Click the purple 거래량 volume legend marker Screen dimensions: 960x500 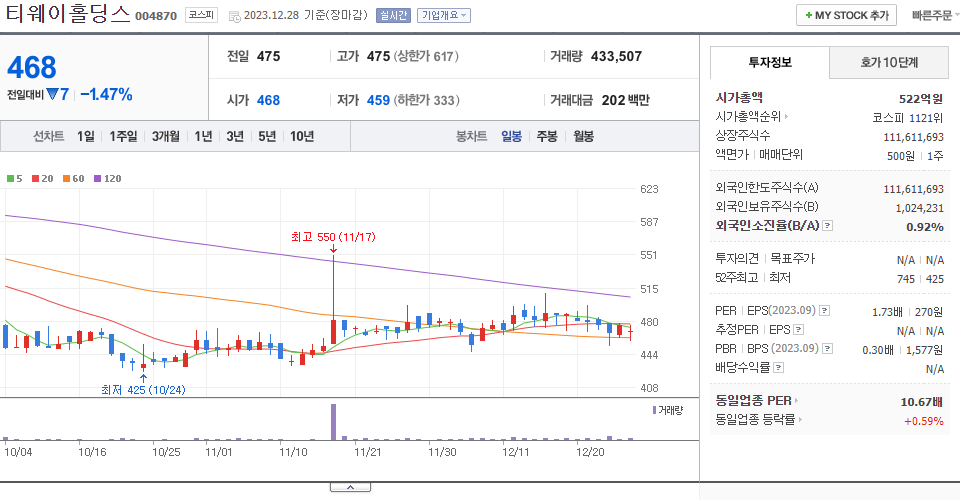654,410
